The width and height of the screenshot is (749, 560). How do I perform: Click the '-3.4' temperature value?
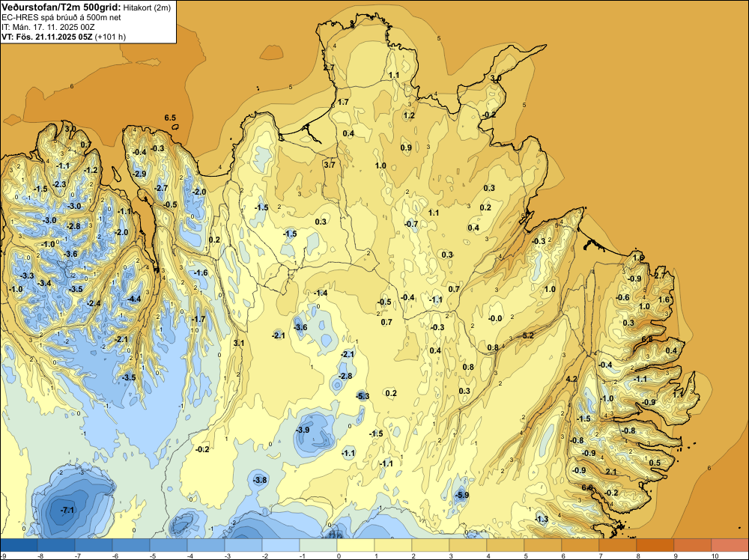pos(44,283)
